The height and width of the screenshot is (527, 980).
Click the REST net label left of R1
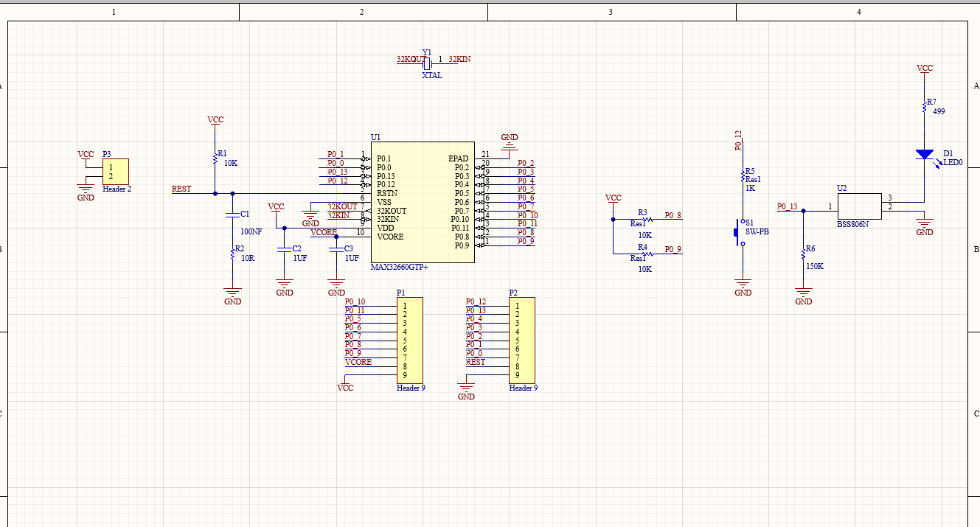[181, 189]
